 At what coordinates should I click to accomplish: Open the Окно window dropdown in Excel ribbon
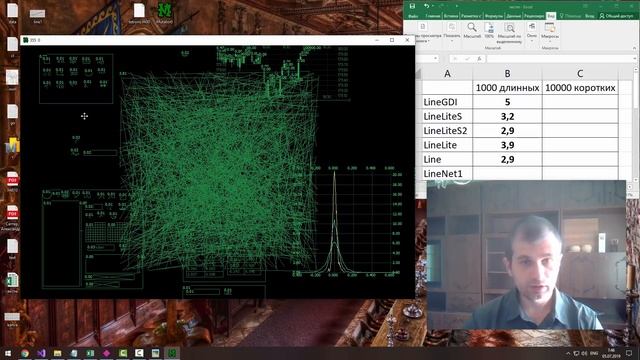pos(532,31)
